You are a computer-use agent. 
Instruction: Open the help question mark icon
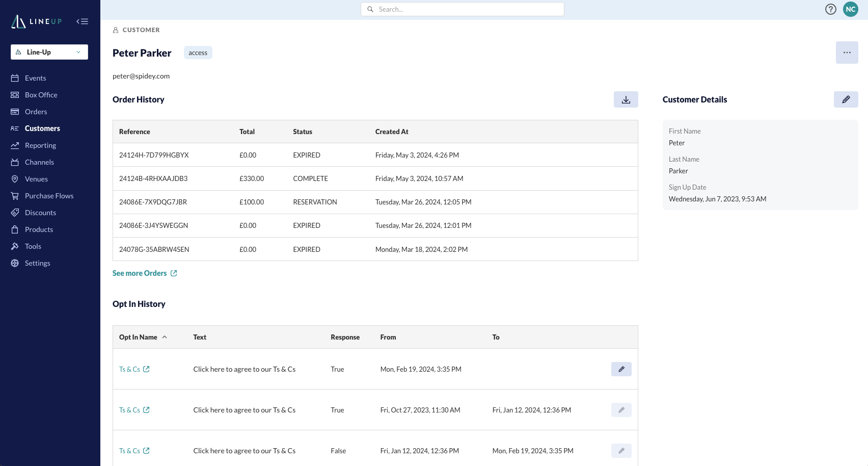point(831,9)
